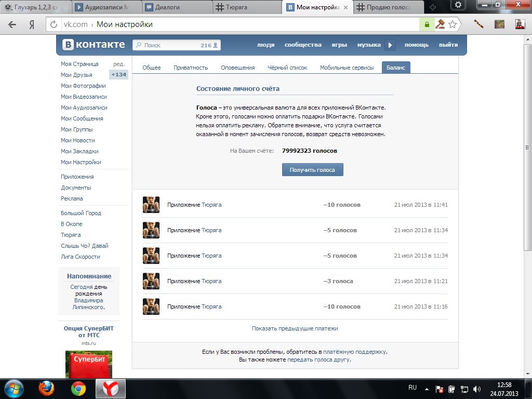
Task: Open 'люди' in the header menu
Action: click(265, 45)
